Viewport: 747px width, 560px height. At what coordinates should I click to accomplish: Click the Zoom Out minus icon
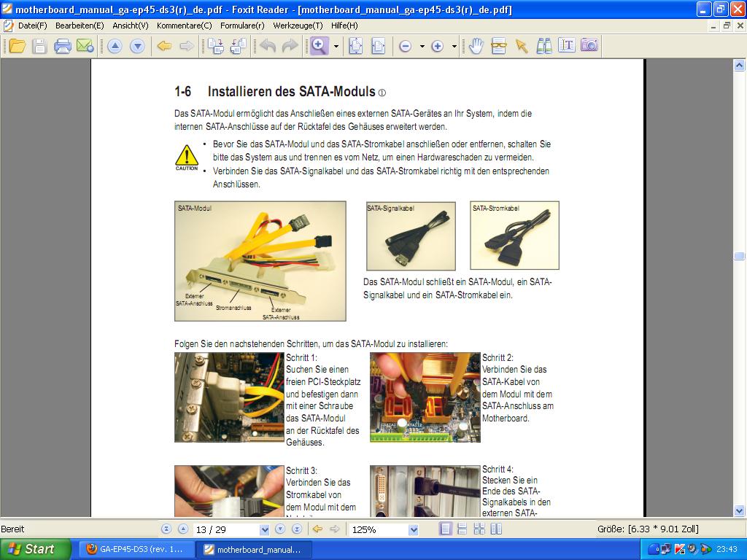405,46
